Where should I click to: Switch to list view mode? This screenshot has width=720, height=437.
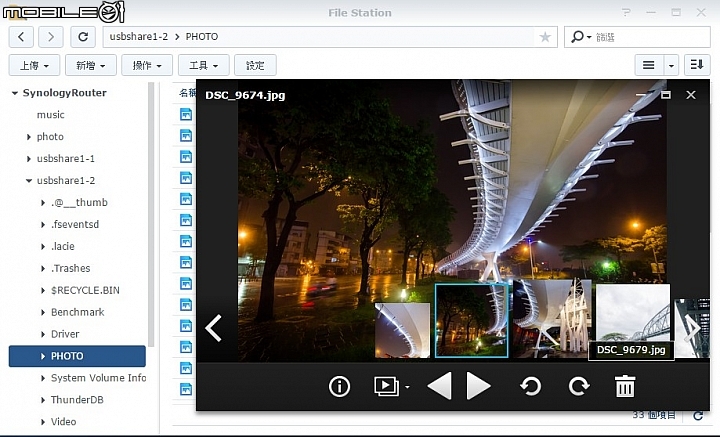click(649, 65)
